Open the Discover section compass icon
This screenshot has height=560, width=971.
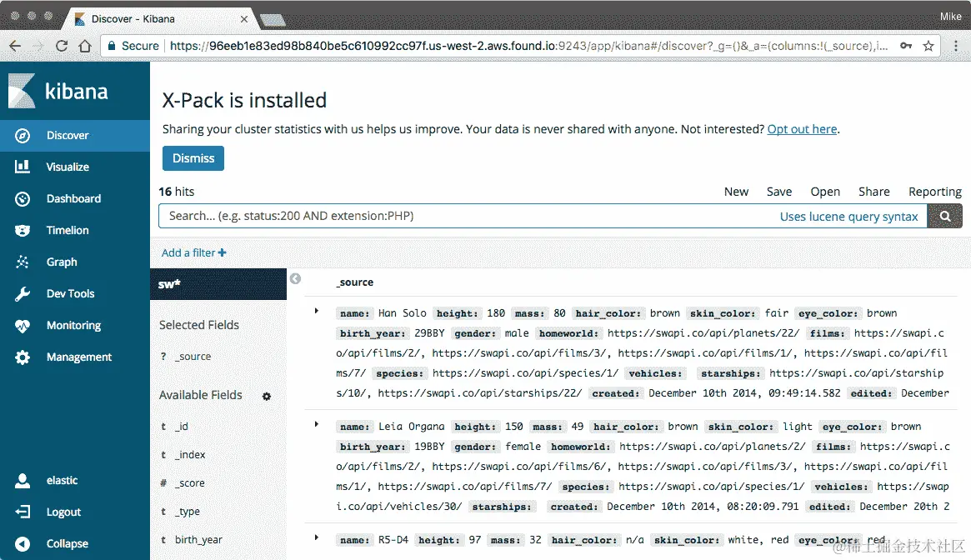[x=23, y=136]
